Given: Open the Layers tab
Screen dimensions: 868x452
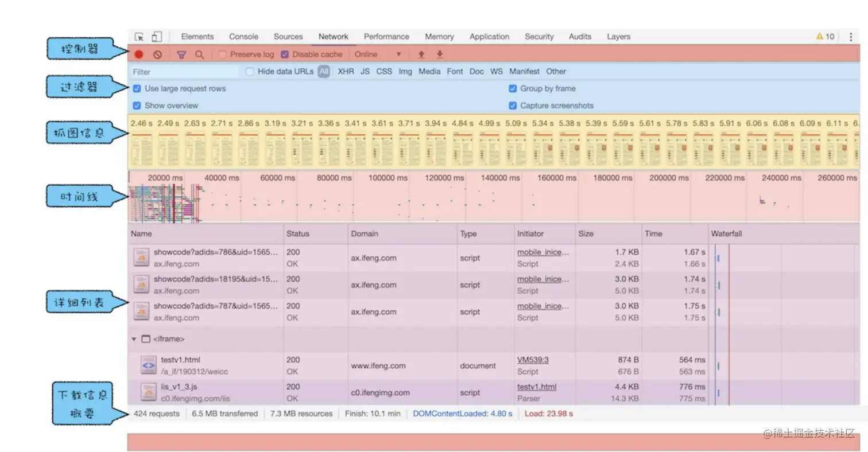Looking at the screenshot, I should [619, 37].
